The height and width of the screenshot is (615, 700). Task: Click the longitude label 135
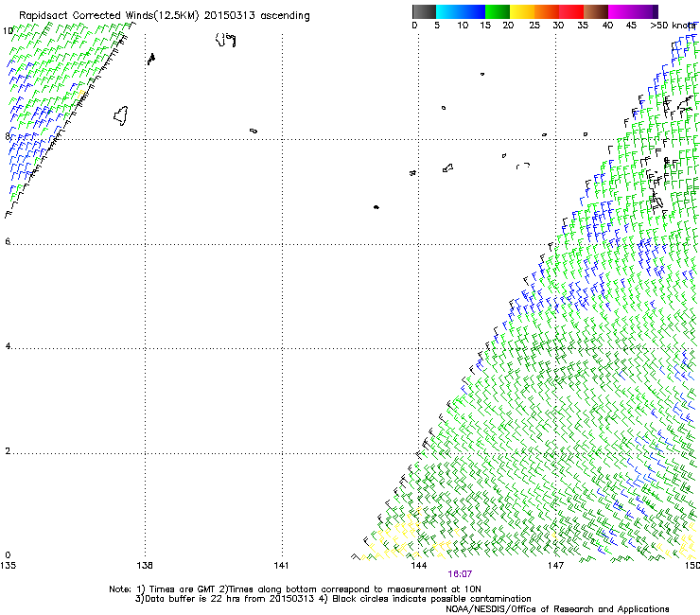tap(8, 566)
